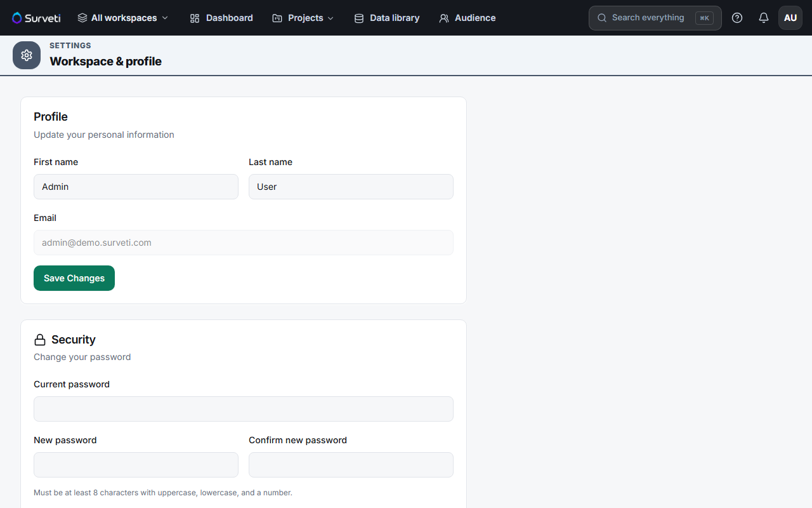Focus the Search everything field
The image size is (812, 508).
click(x=655, y=18)
